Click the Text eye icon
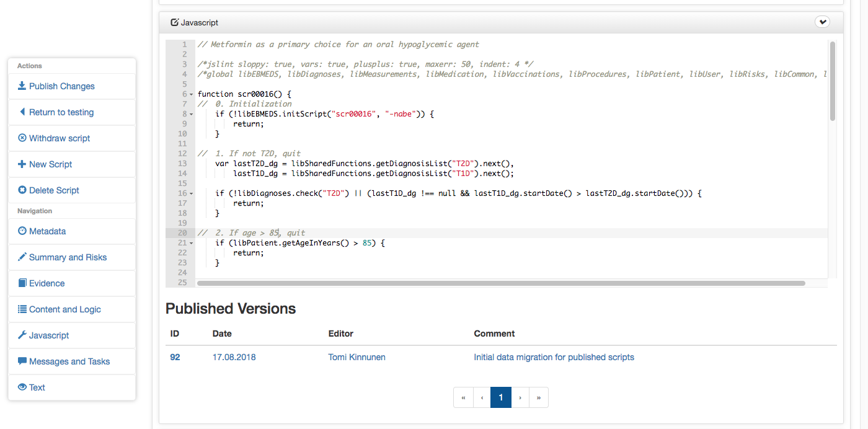The width and height of the screenshot is (868, 429). point(22,387)
